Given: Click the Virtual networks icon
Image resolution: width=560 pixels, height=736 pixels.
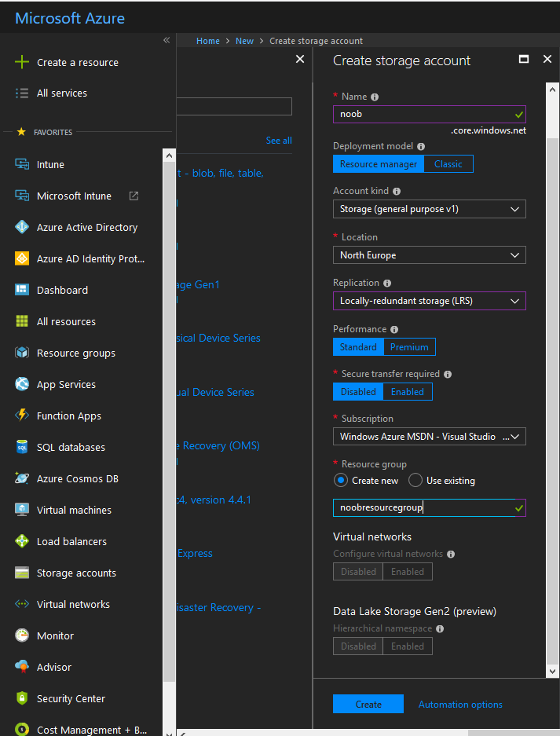Looking at the screenshot, I should tap(21, 604).
